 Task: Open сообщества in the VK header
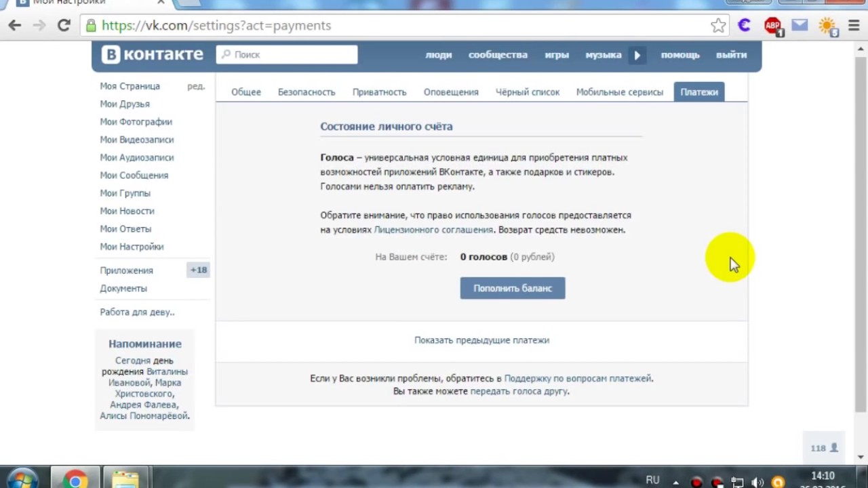click(x=498, y=55)
